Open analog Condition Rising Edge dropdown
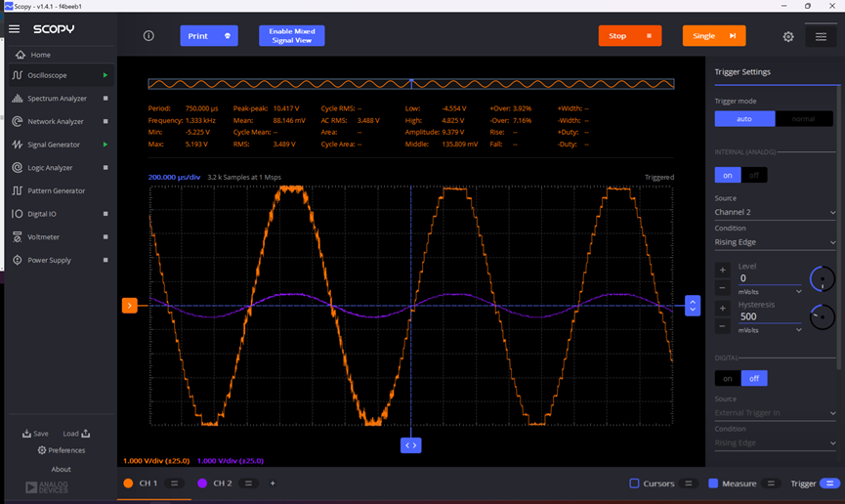 775,242
